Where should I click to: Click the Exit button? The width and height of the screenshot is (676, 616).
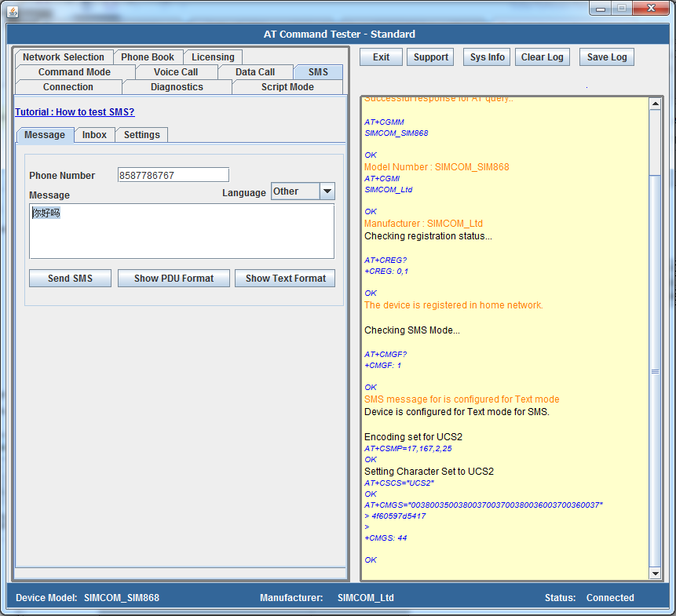coord(381,56)
